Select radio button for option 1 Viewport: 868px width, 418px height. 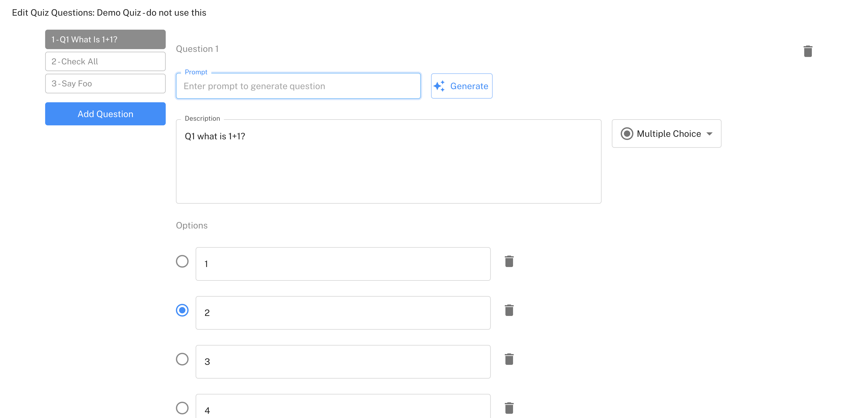click(182, 261)
